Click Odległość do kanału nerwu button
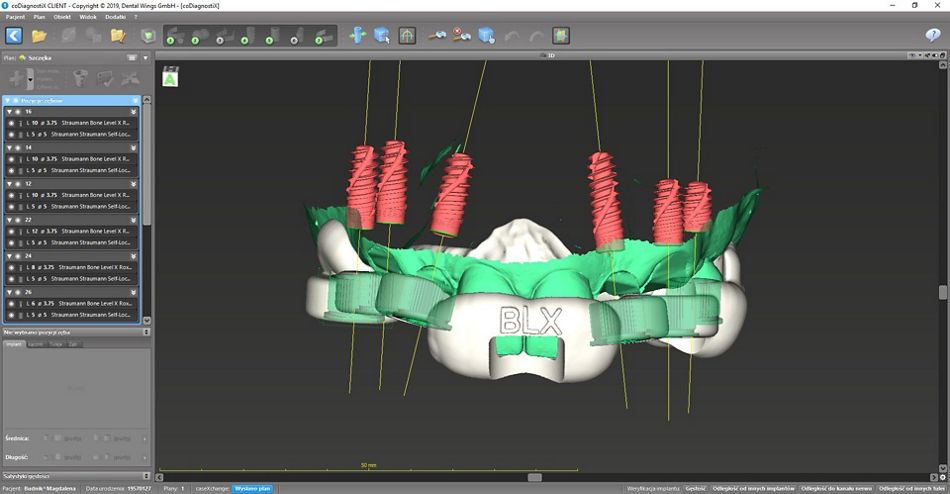 (837, 488)
